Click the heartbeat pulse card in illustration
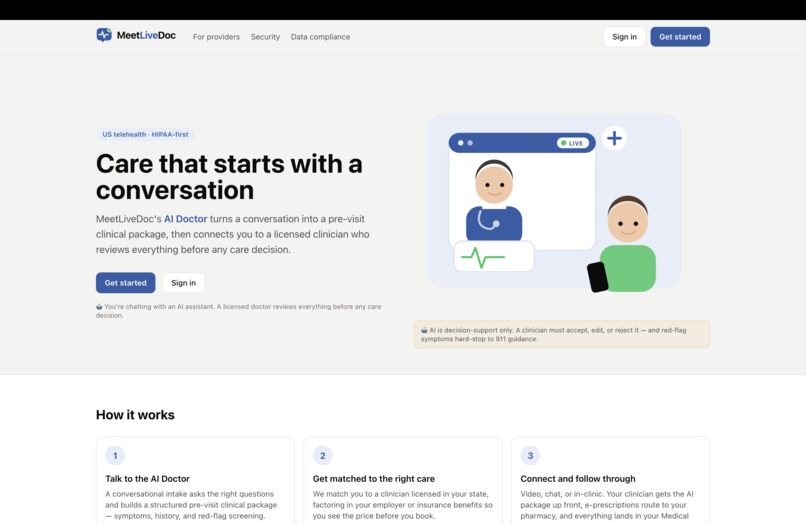Screen dimensions: 806x524 (494, 256)
